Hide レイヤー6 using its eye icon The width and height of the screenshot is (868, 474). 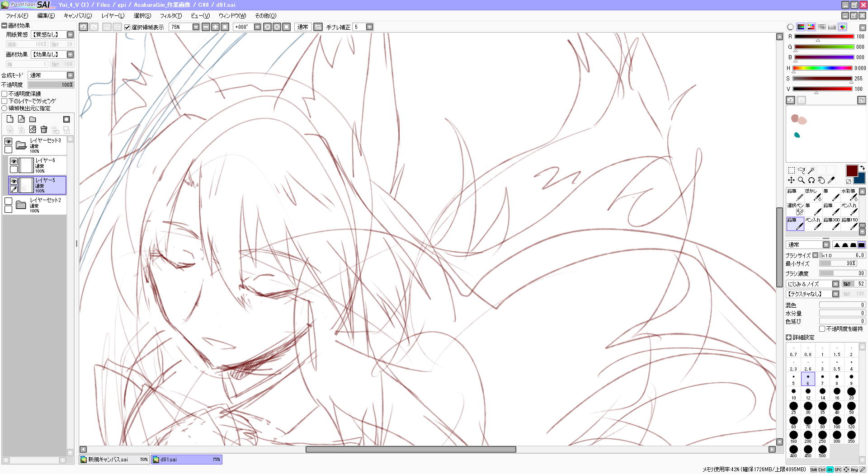(x=14, y=161)
